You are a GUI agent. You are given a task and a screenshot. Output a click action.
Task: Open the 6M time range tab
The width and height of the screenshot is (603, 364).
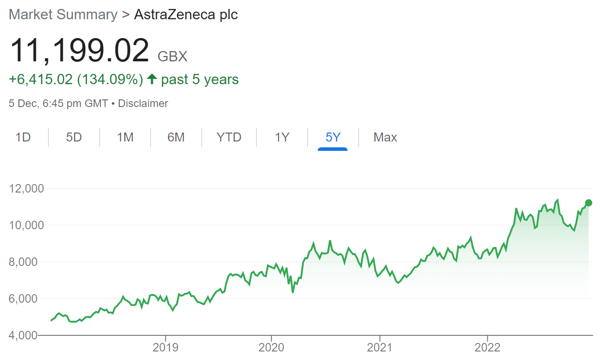click(x=176, y=137)
